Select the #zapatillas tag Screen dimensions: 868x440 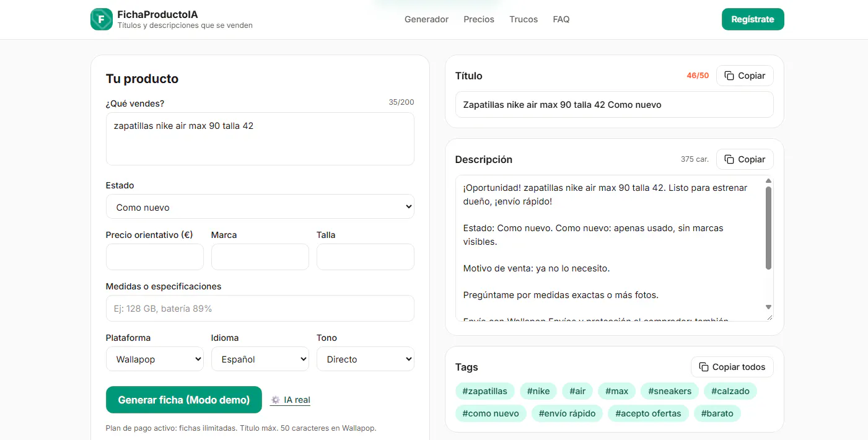[x=485, y=391]
